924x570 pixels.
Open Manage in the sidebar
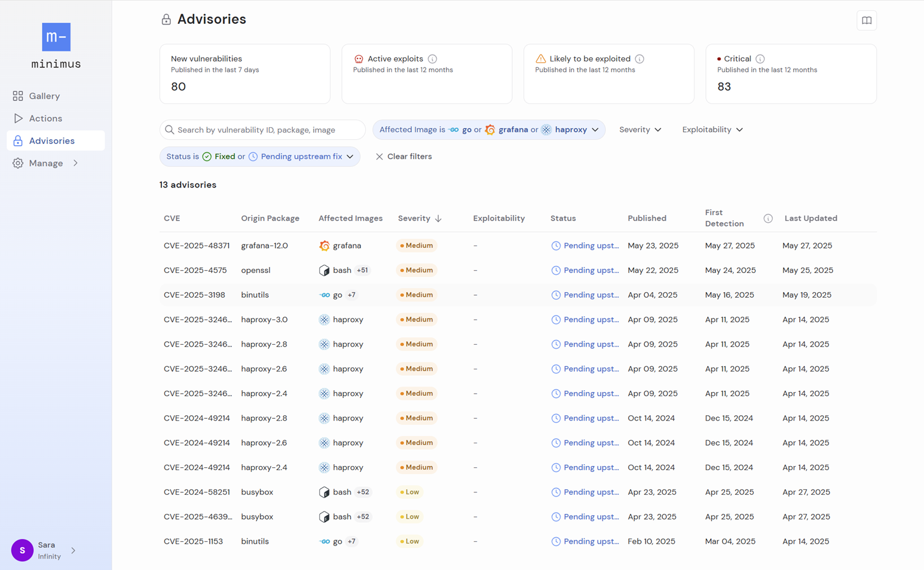click(x=56, y=163)
